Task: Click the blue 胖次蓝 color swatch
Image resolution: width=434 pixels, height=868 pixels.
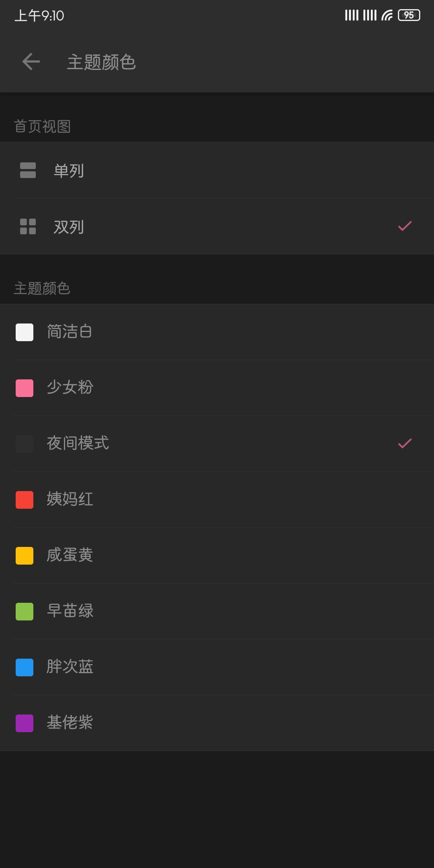Action: [x=25, y=667]
